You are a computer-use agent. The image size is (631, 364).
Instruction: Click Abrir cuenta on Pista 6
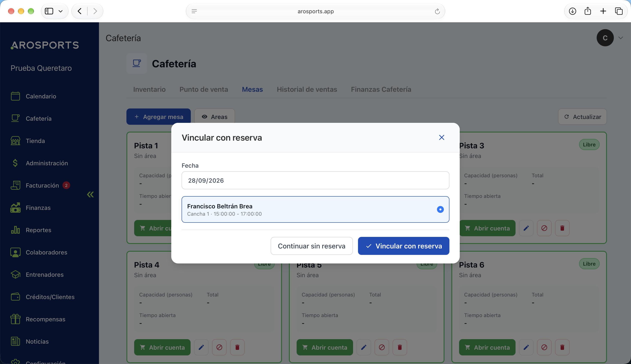[x=487, y=347]
